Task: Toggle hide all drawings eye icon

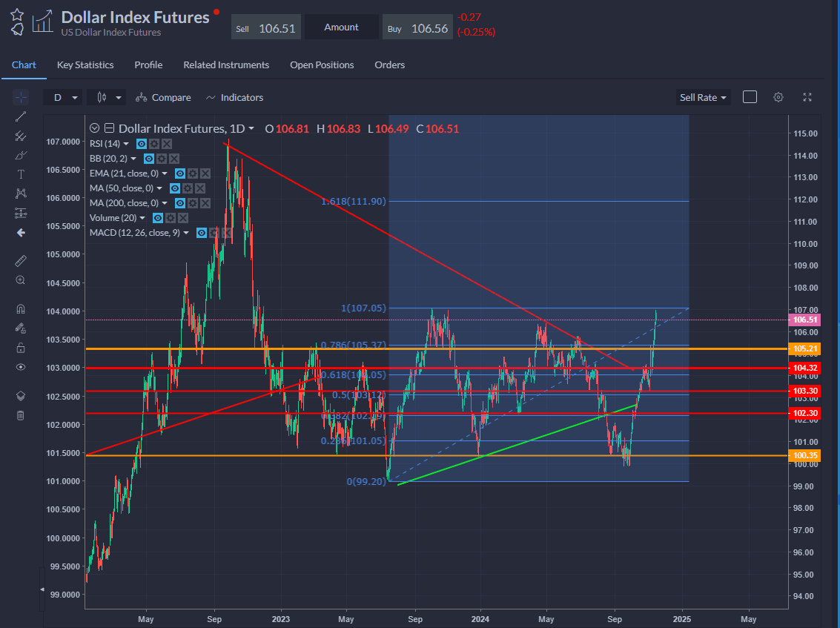Action: [21, 367]
